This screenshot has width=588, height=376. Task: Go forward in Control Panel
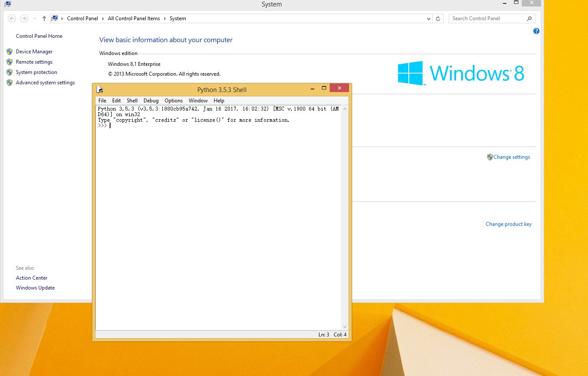[24, 18]
